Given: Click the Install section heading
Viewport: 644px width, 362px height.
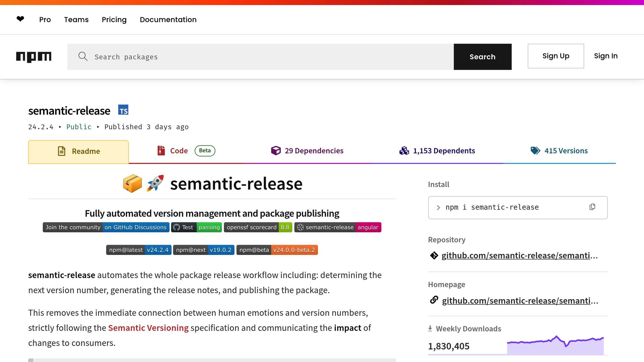Looking at the screenshot, I should [438, 184].
